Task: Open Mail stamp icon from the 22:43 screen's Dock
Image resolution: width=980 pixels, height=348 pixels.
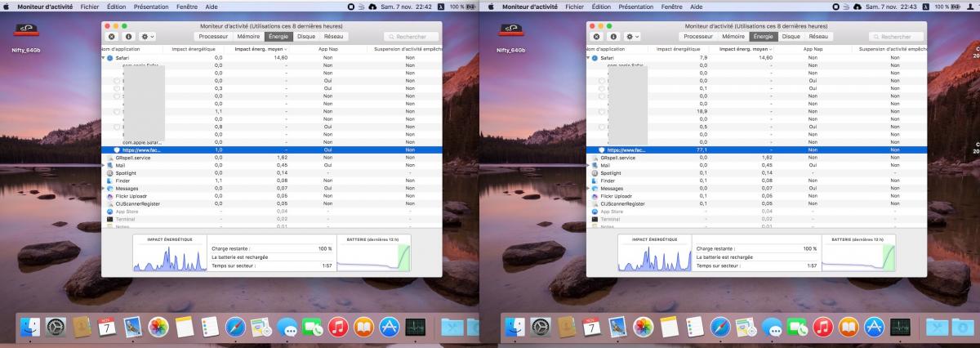Action: (618, 327)
